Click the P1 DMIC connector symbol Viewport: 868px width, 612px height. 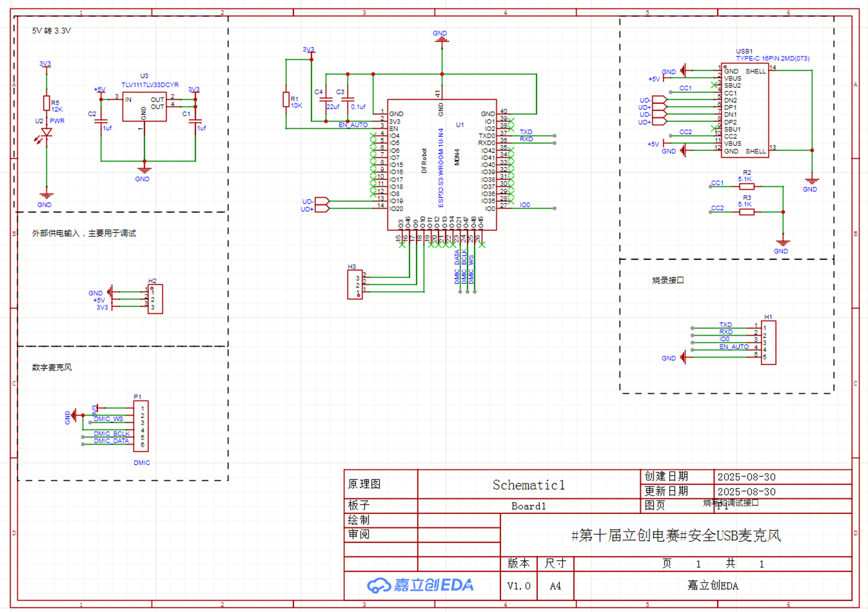point(141,426)
